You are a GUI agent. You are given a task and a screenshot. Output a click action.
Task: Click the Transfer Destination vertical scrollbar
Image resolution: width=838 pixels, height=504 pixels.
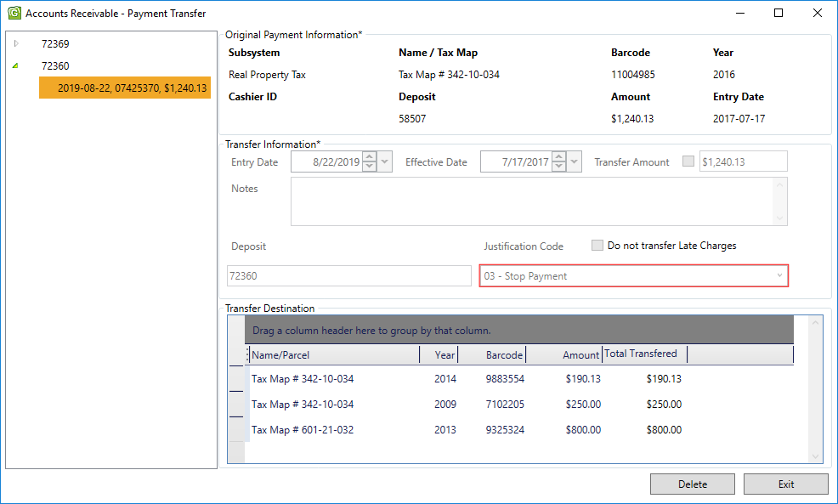(x=816, y=389)
